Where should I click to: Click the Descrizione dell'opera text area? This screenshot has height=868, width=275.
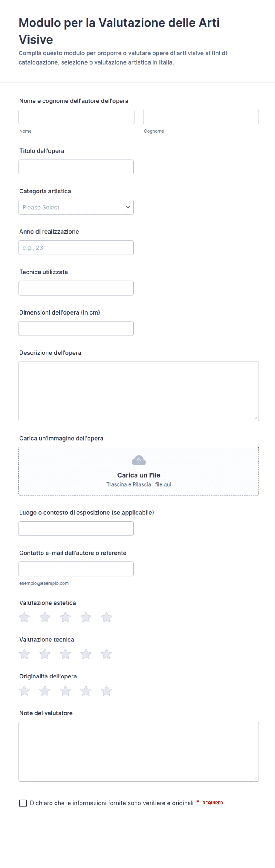139,392
